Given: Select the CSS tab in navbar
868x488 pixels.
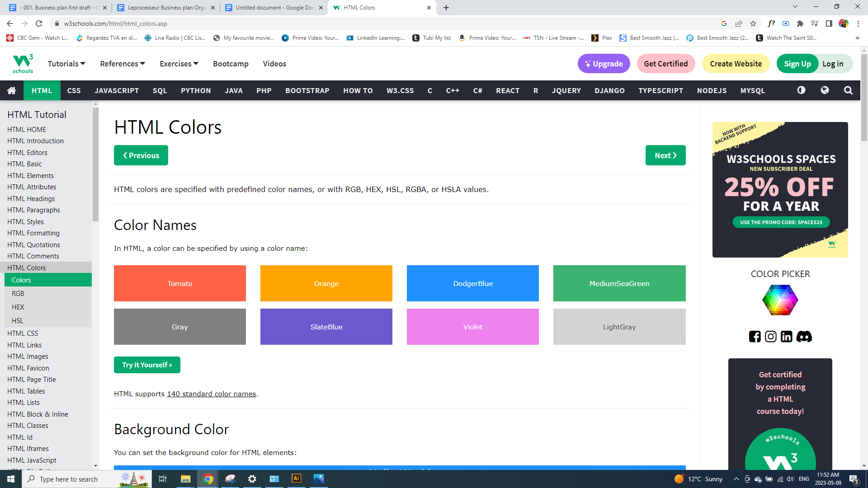Looking at the screenshot, I should click(74, 90).
